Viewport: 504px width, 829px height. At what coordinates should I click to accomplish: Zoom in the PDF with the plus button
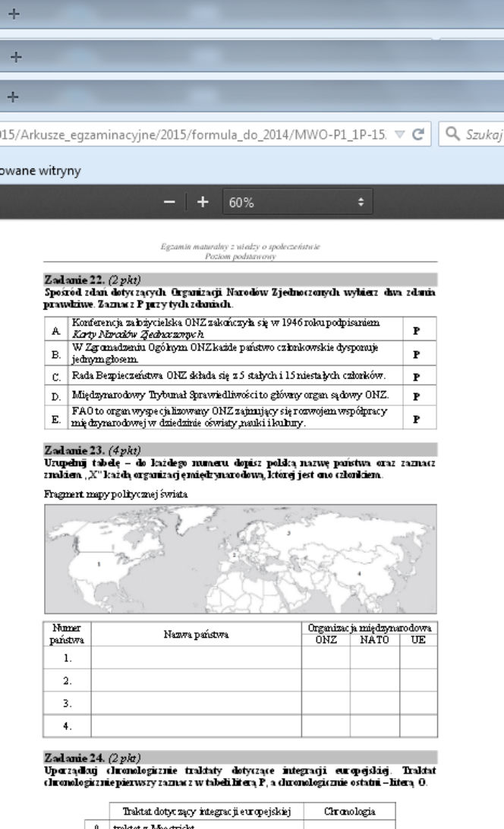click(x=203, y=202)
